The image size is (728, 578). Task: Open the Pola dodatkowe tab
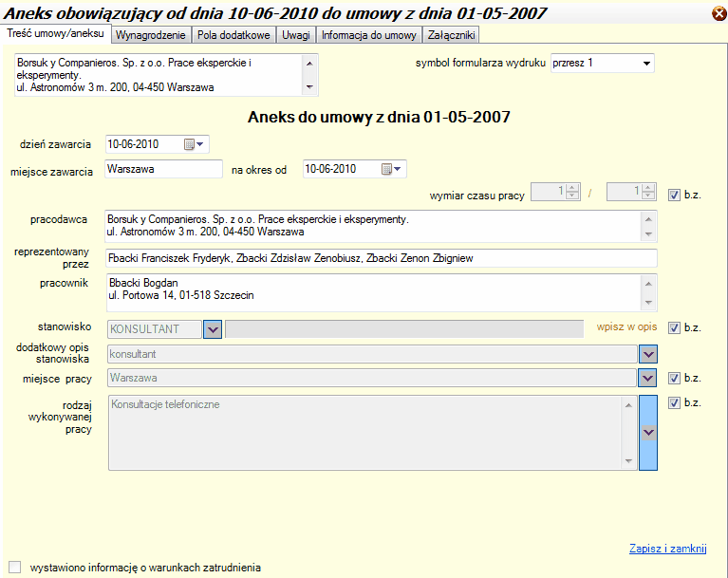(x=233, y=35)
